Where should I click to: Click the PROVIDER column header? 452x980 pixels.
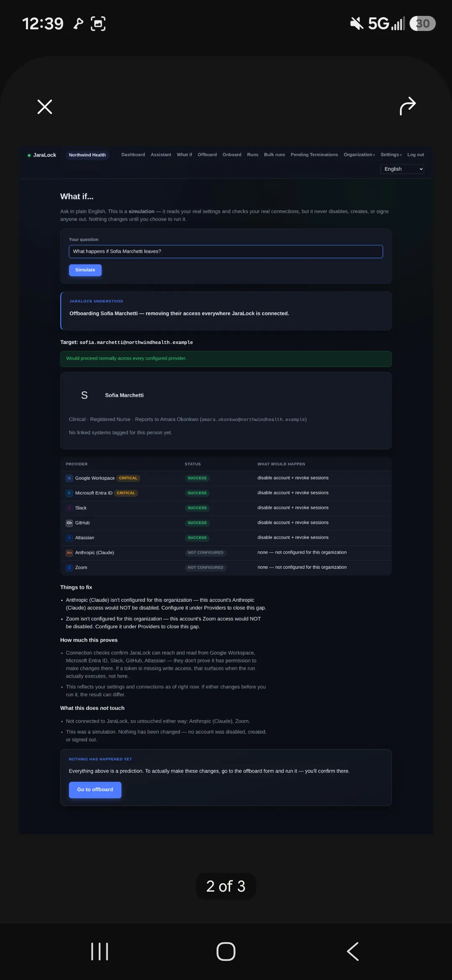(x=77, y=464)
